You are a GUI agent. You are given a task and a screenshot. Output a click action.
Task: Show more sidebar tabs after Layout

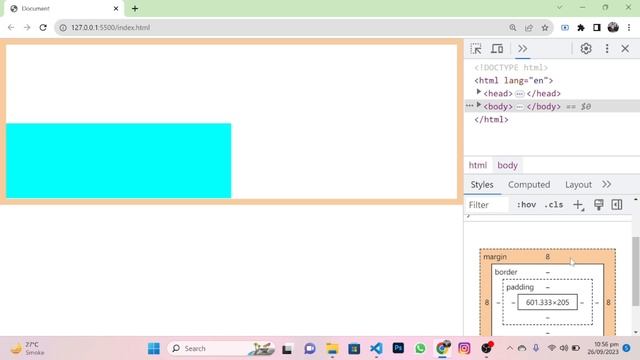click(x=607, y=184)
